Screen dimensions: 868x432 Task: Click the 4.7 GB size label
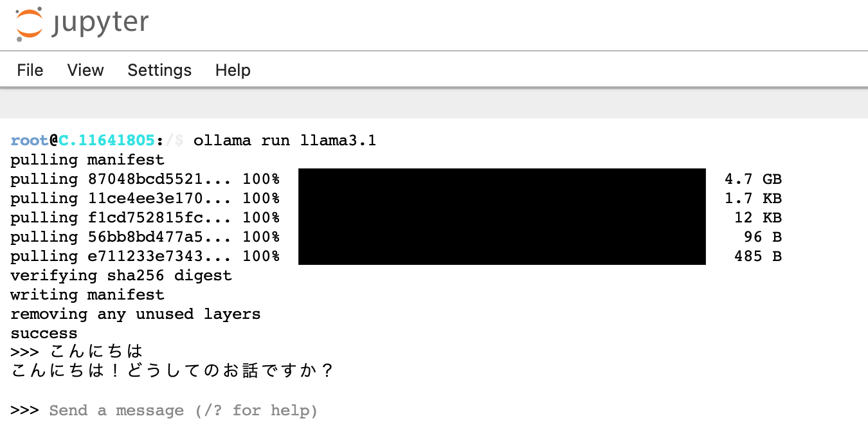pyautogui.click(x=753, y=179)
